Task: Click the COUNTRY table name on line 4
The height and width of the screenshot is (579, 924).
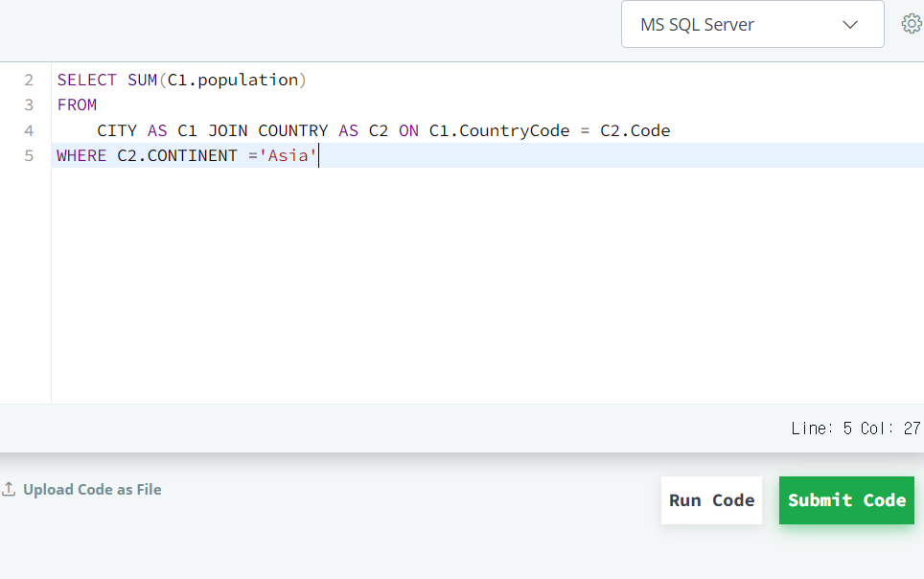Action: (293, 130)
